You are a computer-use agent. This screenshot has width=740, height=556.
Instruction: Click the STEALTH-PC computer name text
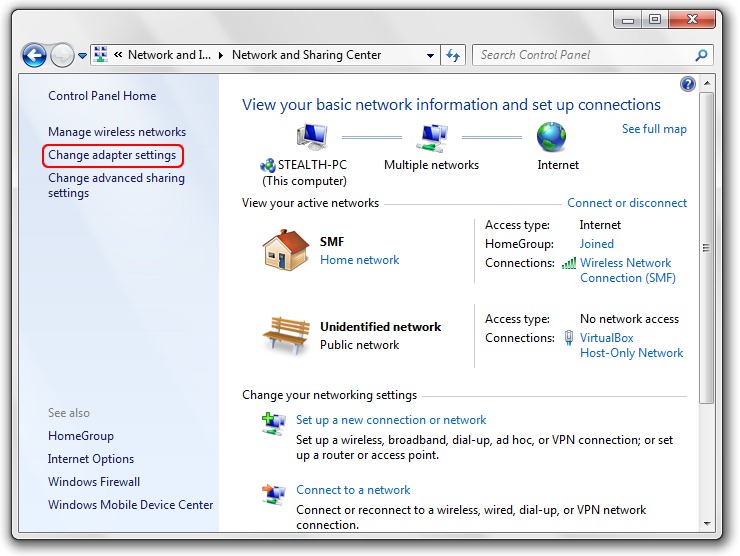pyautogui.click(x=312, y=165)
